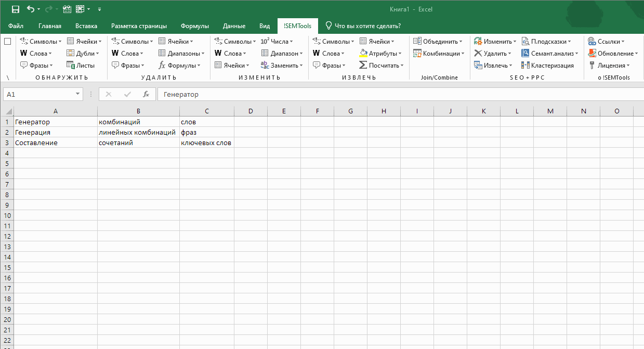Select the column B header
Screen dimensions: 644x349
pyautogui.click(x=138, y=111)
